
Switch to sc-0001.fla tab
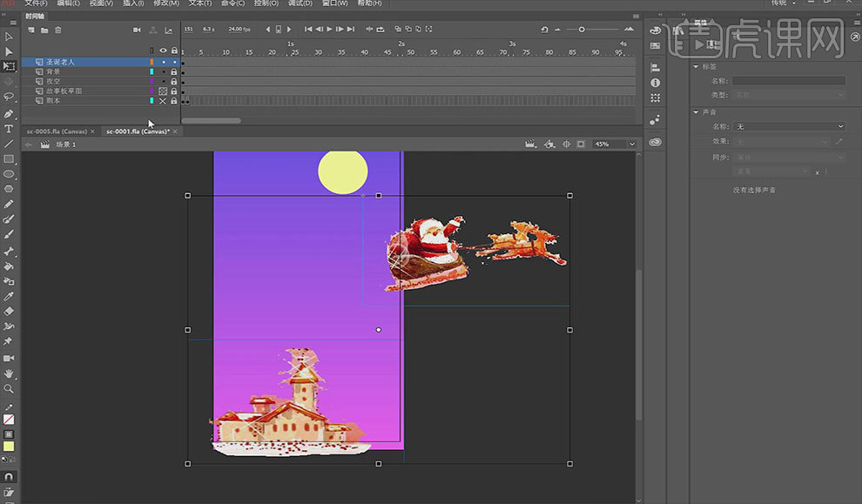coord(138,132)
